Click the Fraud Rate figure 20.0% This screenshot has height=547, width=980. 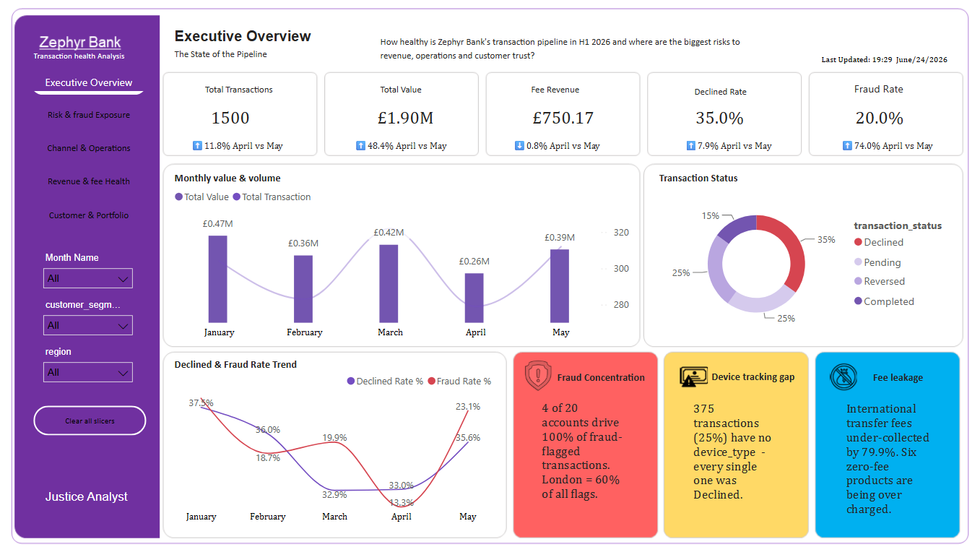[x=880, y=118]
